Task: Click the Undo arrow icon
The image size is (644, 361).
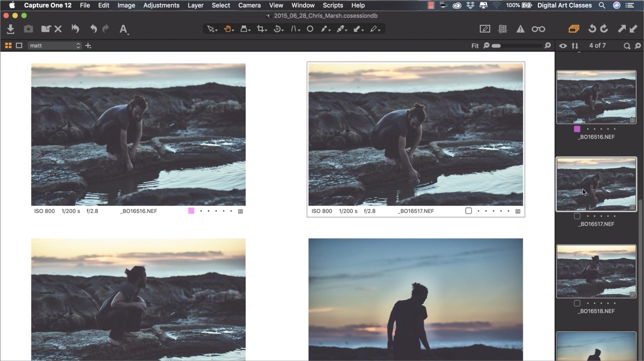Action: coord(93,29)
